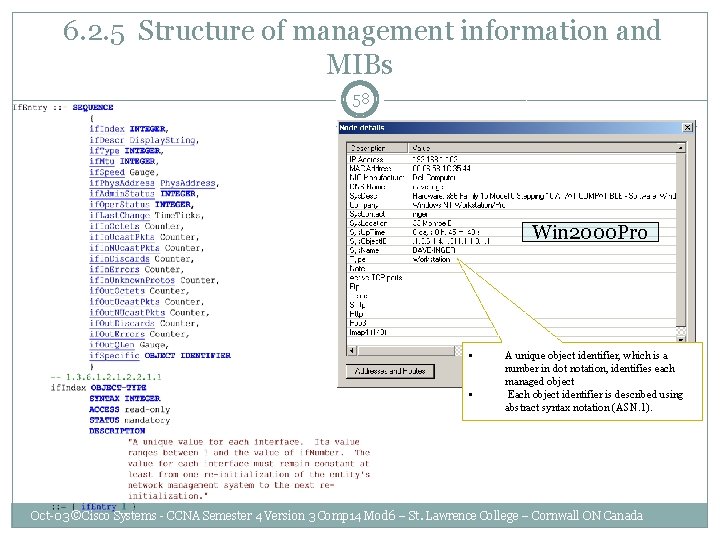Open the ifInUcastPkts link
Screen dimensions: 720x540
click(x=122, y=237)
